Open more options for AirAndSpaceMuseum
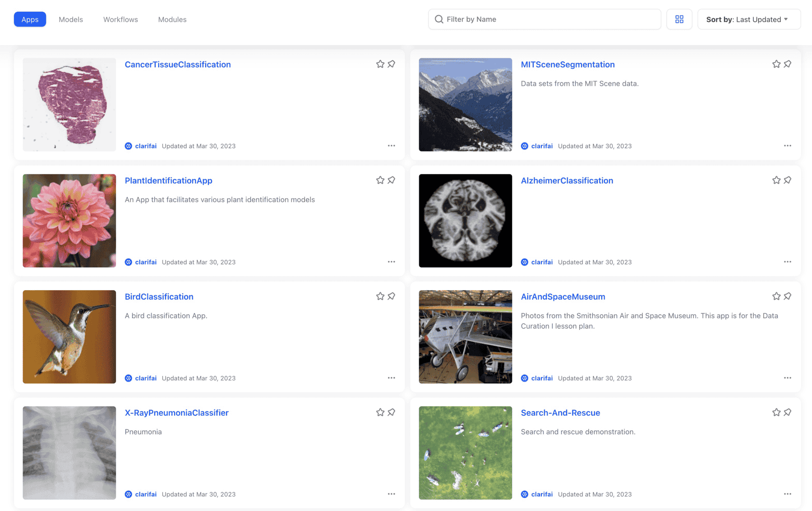 click(787, 378)
